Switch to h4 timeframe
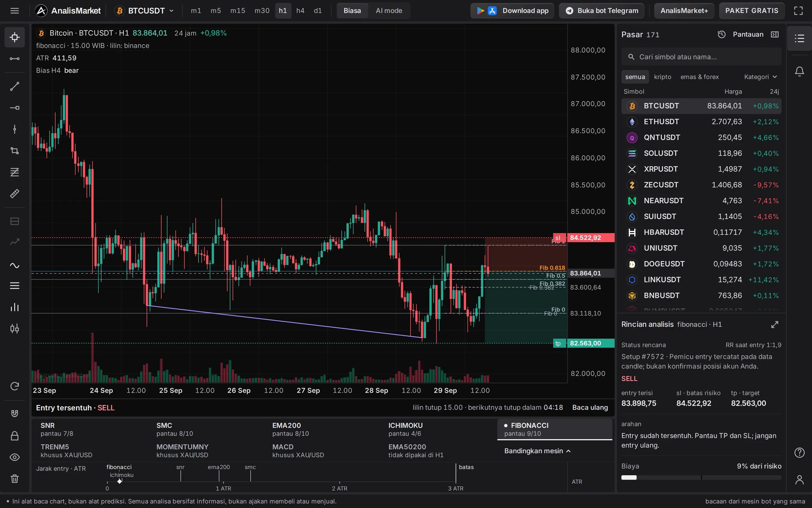The width and height of the screenshot is (812, 508). point(300,11)
